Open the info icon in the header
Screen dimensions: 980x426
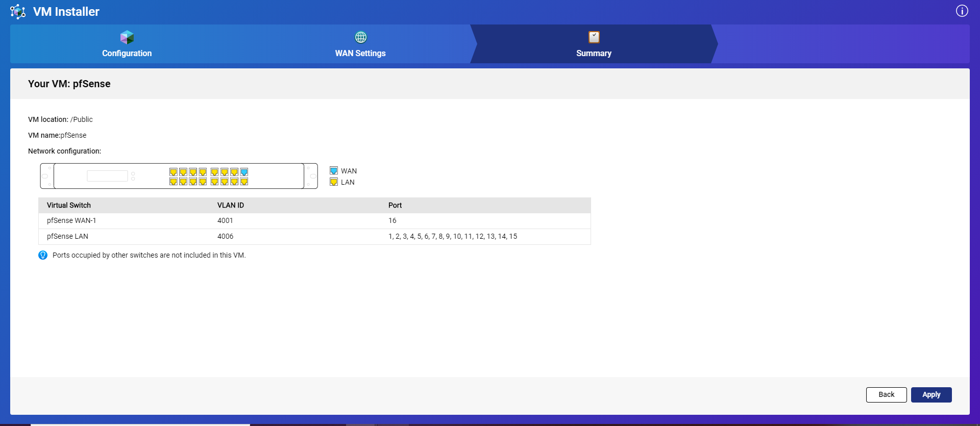coord(962,11)
